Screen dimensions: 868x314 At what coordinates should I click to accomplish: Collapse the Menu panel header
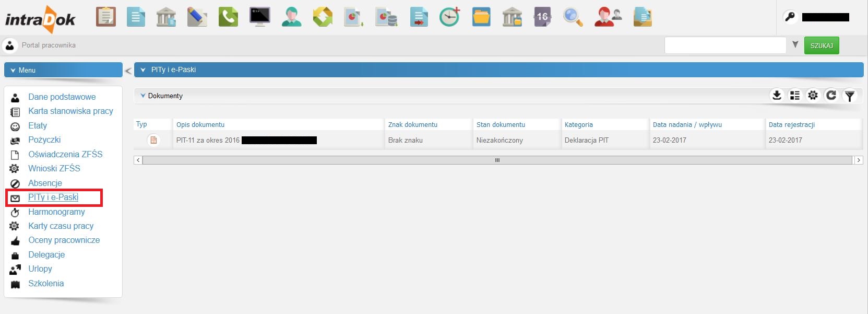pos(13,70)
